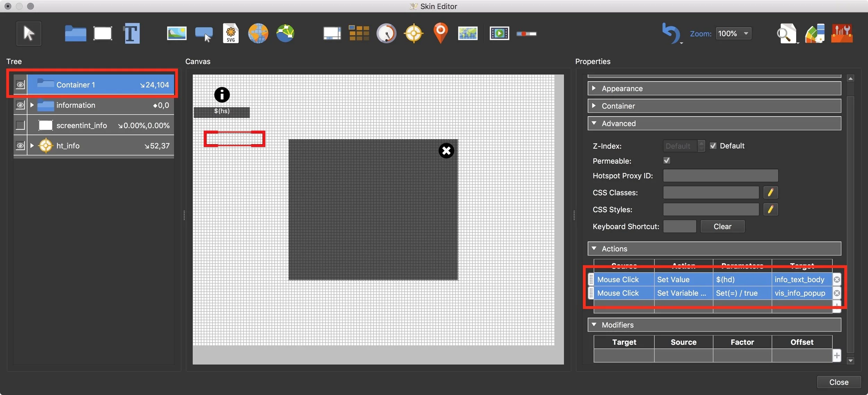Viewport: 868px width, 395px height.
Task: Add a timer gauge element
Action: pyautogui.click(x=386, y=34)
